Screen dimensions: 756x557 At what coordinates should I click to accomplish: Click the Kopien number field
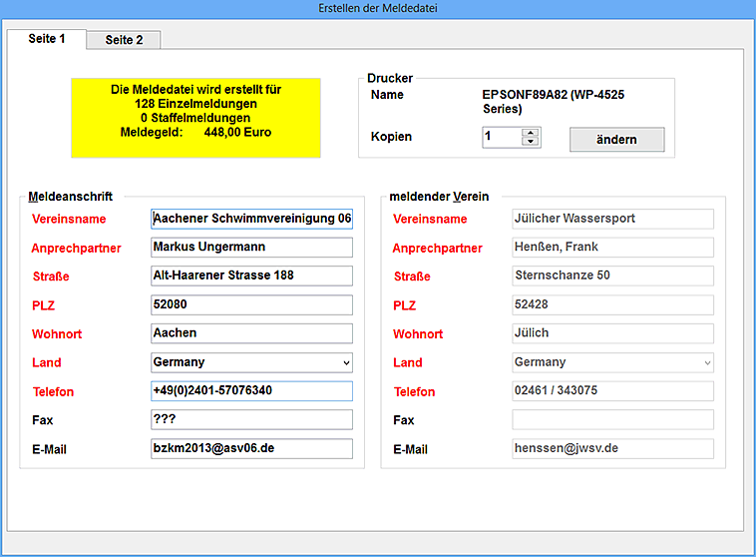502,138
